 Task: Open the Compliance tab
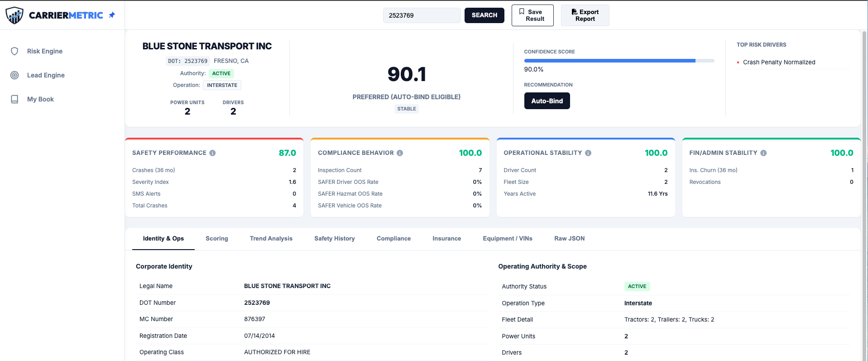pyautogui.click(x=394, y=239)
